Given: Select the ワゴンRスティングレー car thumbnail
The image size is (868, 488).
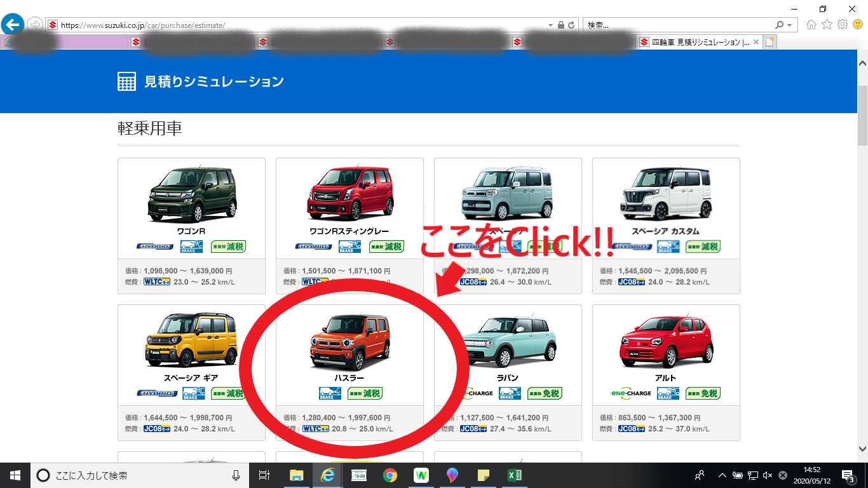Looking at the screenshot, I should pos(349,194).
